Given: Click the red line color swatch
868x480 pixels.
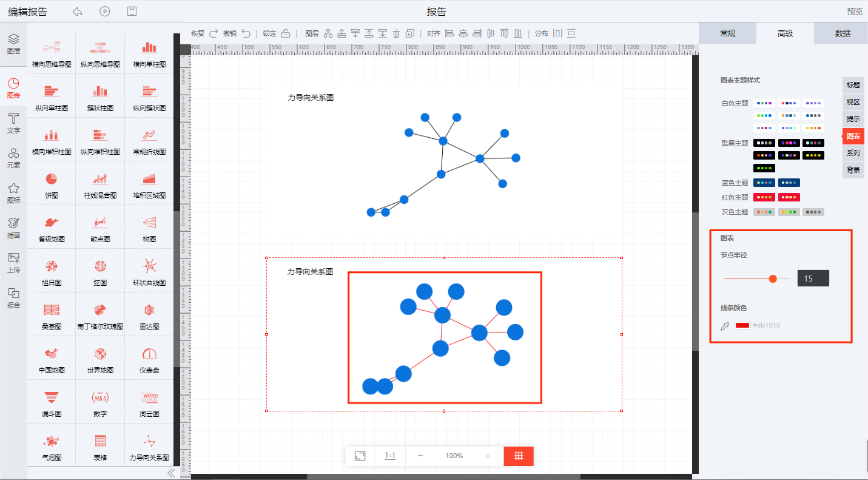Looking at the screenshot, I should click(x=742, y=325).
